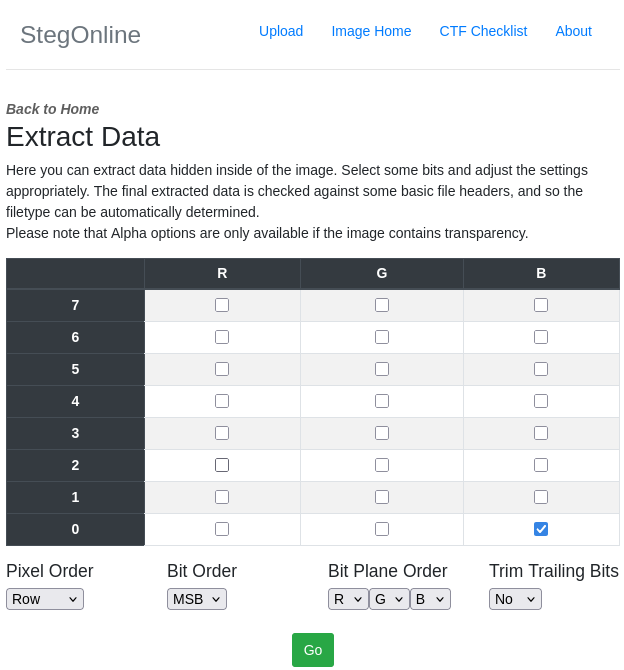This screenshot has height=670, width=624.
Task: Open the Pixel Order Row dropdown
Action: click(x=45, y=599)
